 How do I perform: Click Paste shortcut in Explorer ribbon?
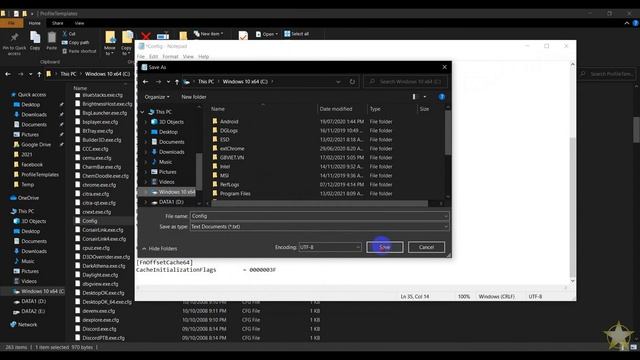point(79,51)
